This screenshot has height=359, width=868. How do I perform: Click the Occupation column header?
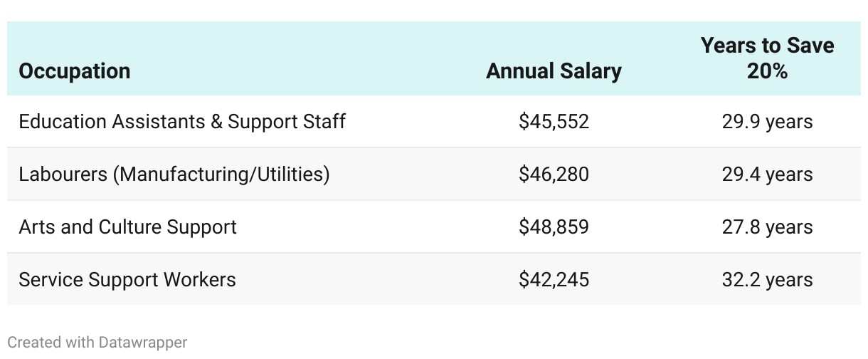point(75,71)
